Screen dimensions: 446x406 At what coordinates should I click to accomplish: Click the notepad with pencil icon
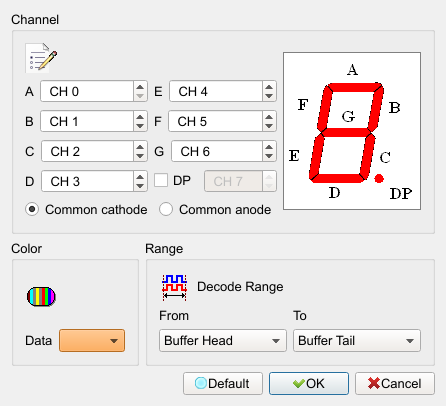coord(41,58)
